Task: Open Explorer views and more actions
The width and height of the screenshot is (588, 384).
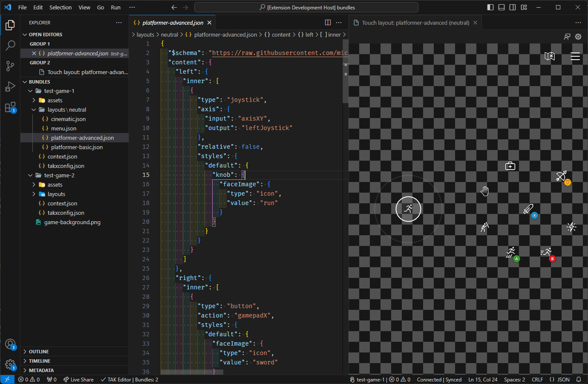Action: [x=119, y=23]
